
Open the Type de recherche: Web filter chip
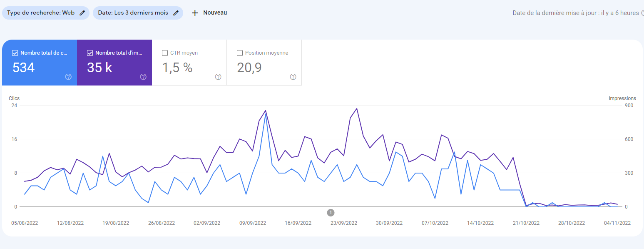(x=46, y=13)
